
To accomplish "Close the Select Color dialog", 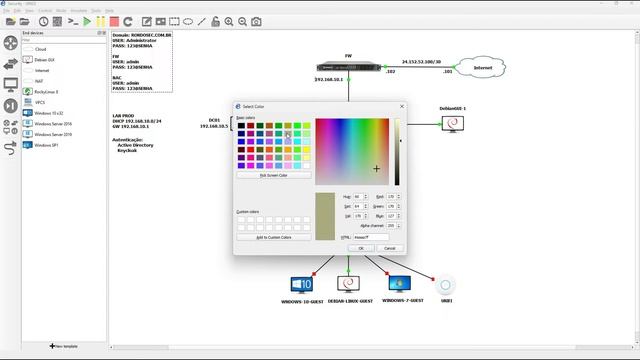I will [402, 107].
